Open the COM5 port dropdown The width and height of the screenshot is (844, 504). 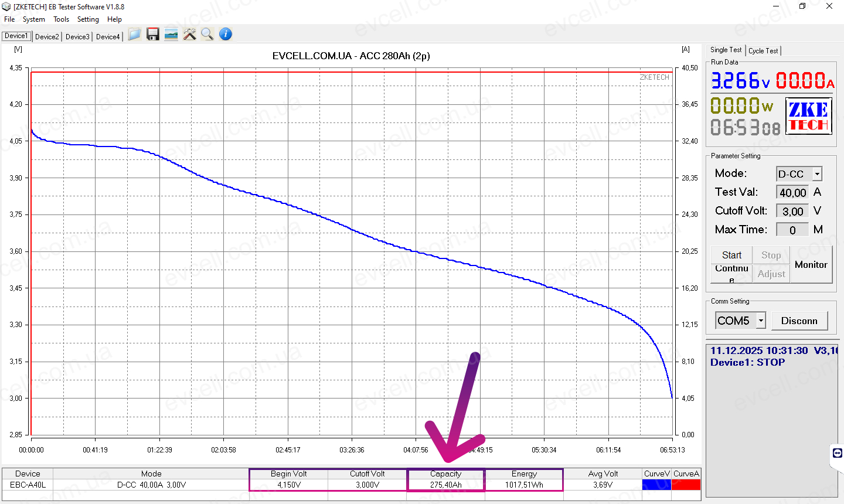tap(761, 321)
